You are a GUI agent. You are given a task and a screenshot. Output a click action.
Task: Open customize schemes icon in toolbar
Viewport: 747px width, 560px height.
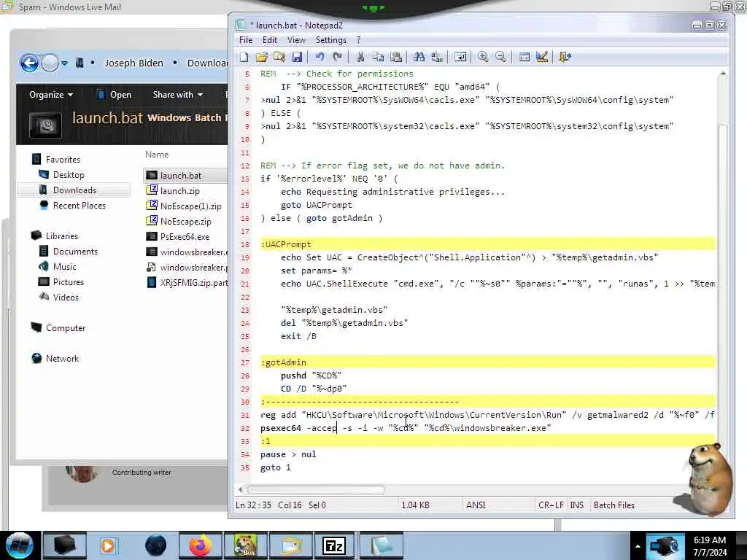pos(542,57)
